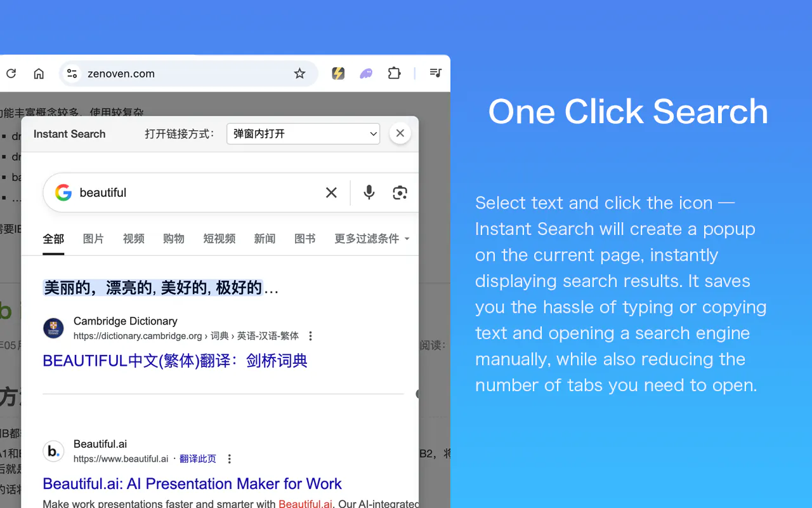Switch to the 图片 tab

[x=93, y=239]
